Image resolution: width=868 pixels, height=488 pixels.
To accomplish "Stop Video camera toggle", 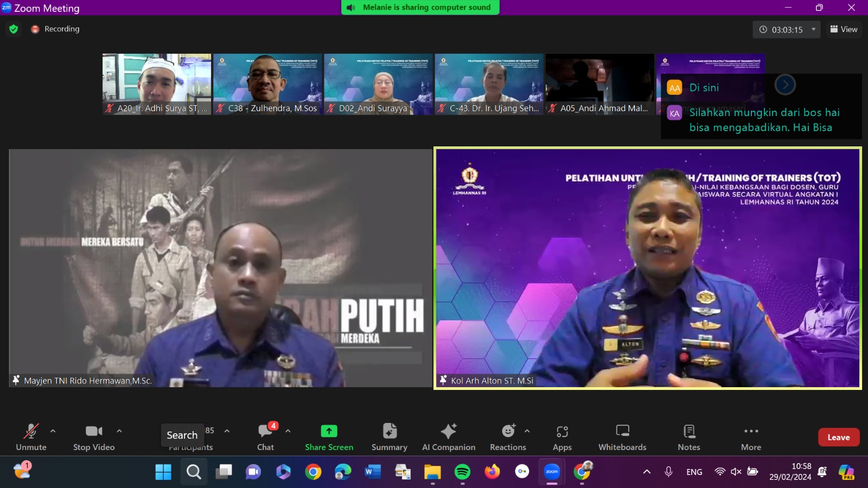I will point(94,436).
